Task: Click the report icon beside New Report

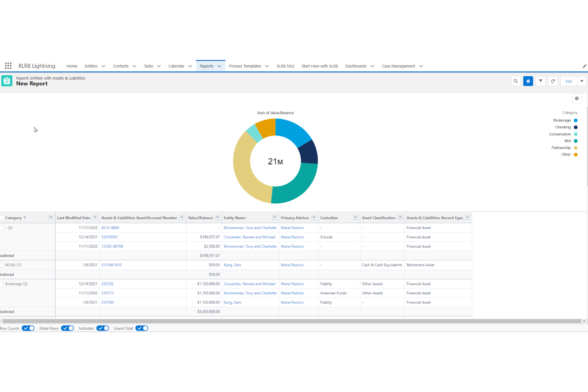Action: tap(7, 81)
